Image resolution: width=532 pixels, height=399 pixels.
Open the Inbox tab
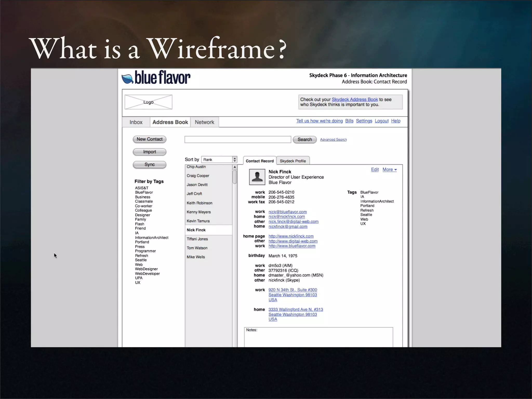pos(136,122)
